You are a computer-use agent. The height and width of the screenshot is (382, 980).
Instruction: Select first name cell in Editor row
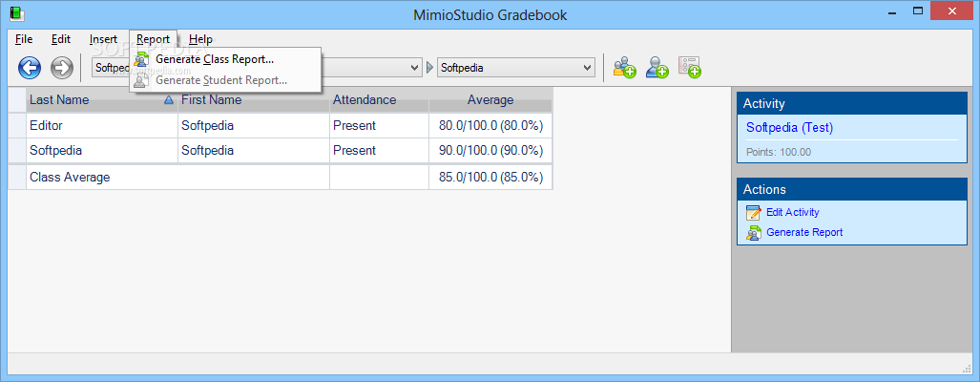point(254,126)
